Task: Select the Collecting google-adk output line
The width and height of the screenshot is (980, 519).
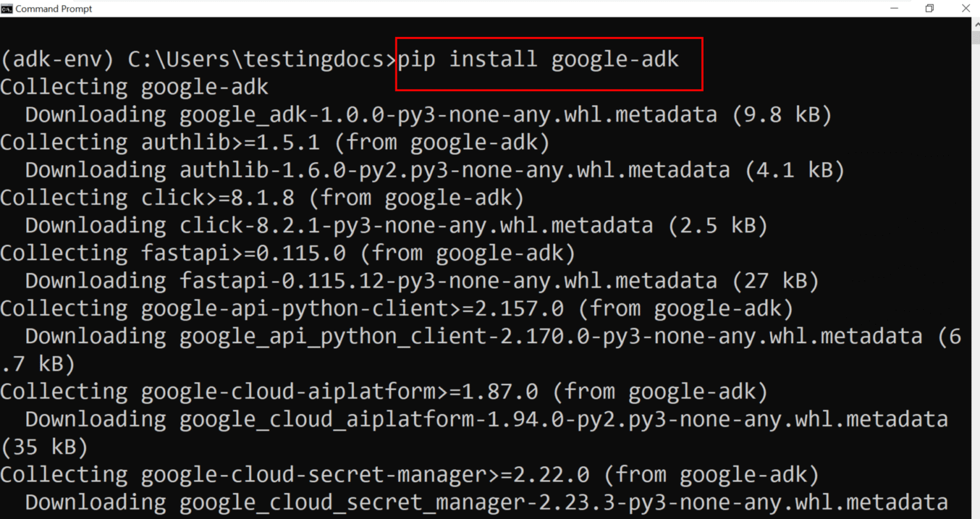Action: [x=133, y=87]
